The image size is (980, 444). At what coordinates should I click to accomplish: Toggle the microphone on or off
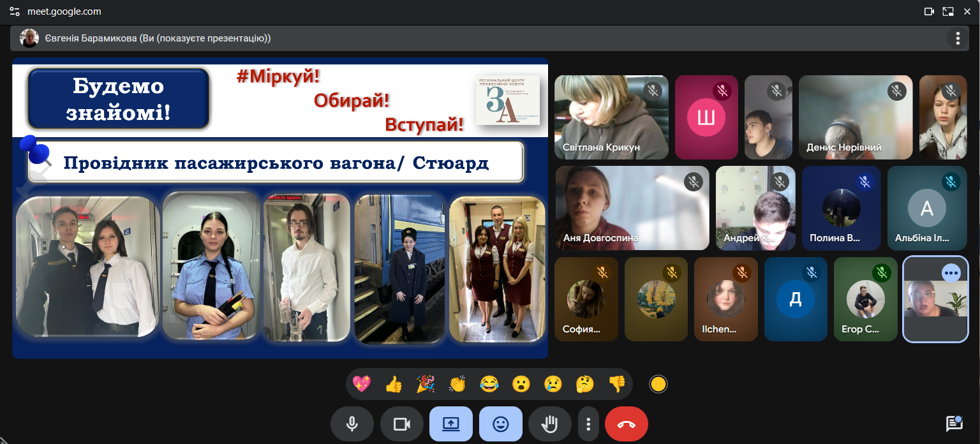pyautogui.click(x=352, y=424)
